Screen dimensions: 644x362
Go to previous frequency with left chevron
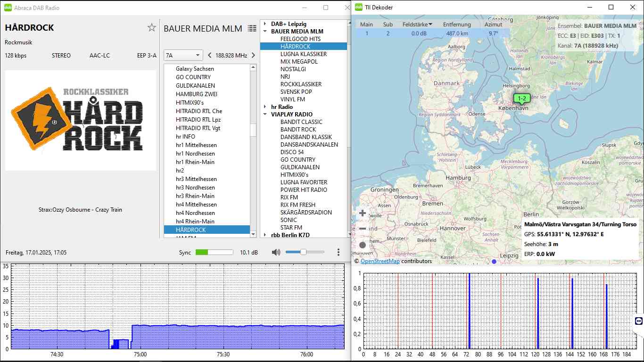tap(210, 55)
